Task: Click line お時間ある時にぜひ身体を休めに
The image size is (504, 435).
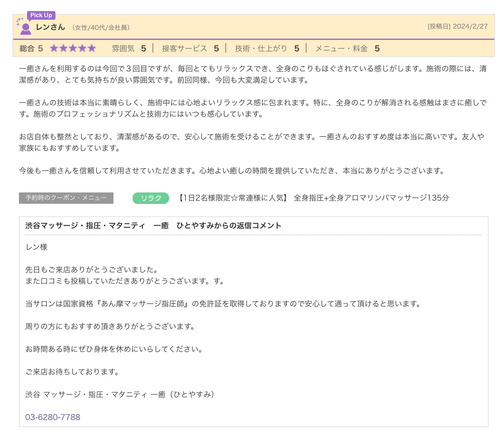Action: coord(115,349)
